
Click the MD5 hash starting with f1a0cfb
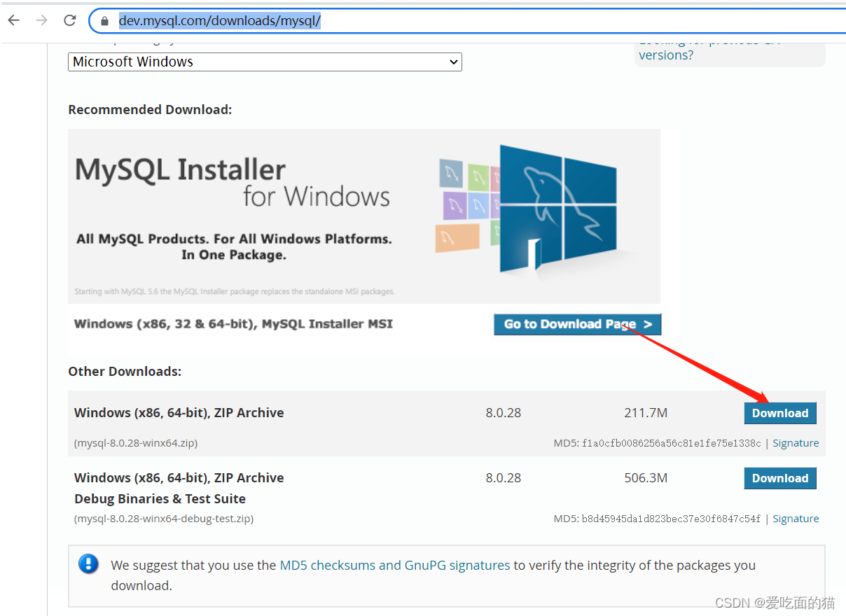(672, 443)
